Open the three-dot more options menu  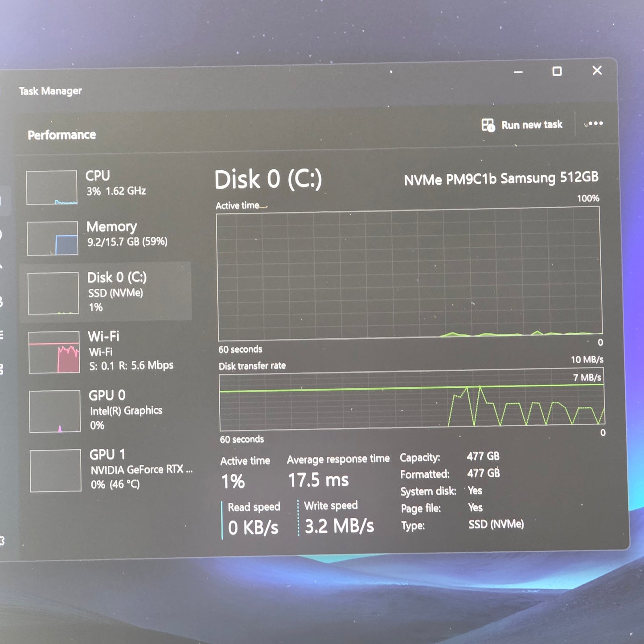(x=595, y=123)
